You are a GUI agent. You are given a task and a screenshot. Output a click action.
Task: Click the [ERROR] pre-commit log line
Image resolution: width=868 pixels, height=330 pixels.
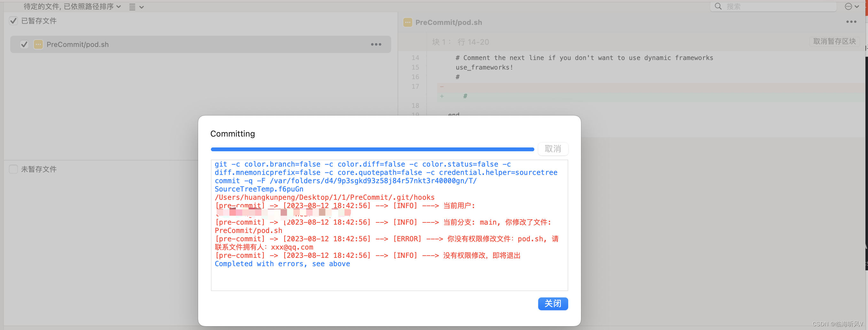tap(386, 243)
